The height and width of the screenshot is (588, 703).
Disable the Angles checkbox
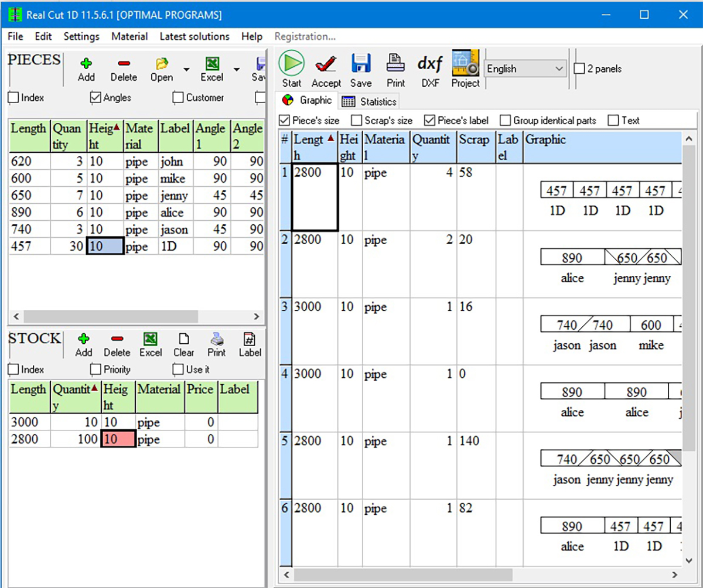96,98
